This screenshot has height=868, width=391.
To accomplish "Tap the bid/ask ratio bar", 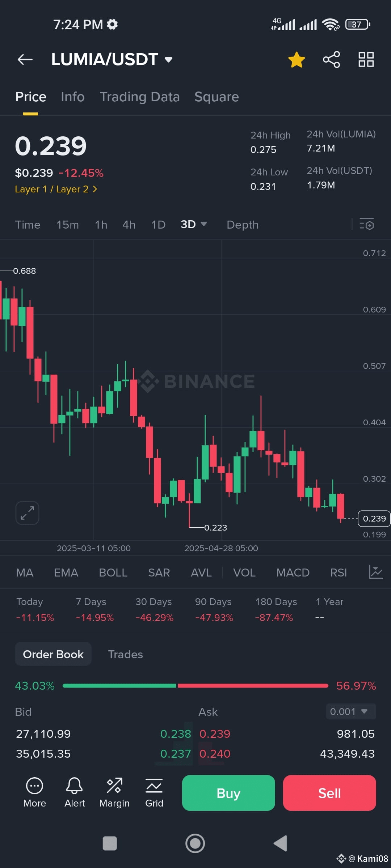I will [x=195, y=686].
